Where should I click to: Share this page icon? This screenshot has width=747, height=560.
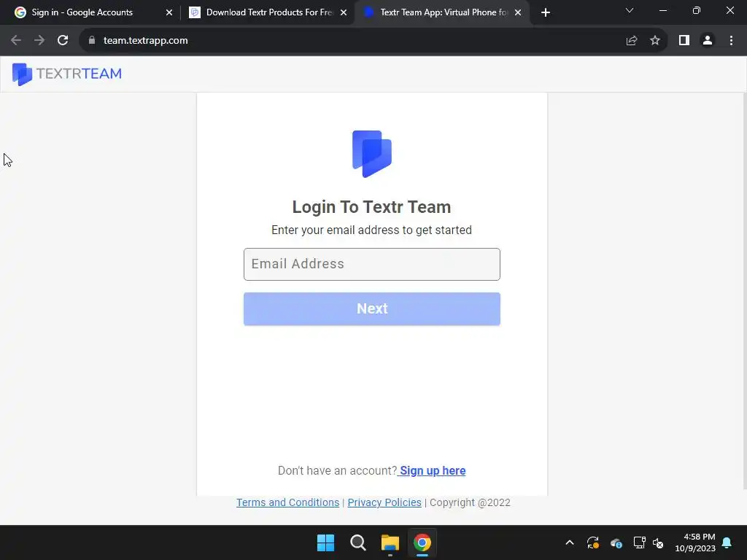pos(632,41)
